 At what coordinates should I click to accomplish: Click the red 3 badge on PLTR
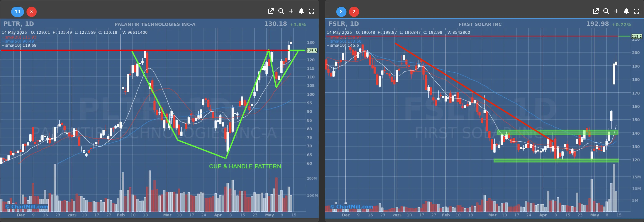[31, 12]
